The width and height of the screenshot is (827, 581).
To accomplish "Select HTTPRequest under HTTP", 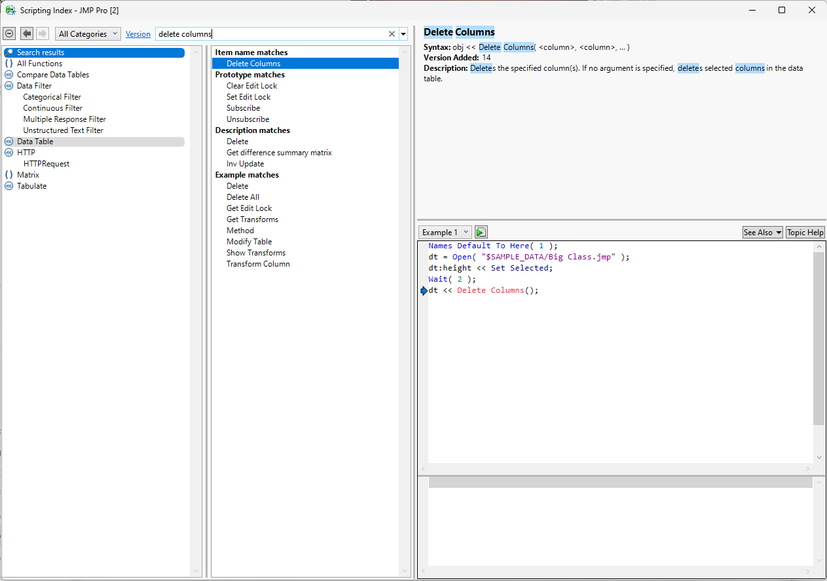I will coord(46,164).
